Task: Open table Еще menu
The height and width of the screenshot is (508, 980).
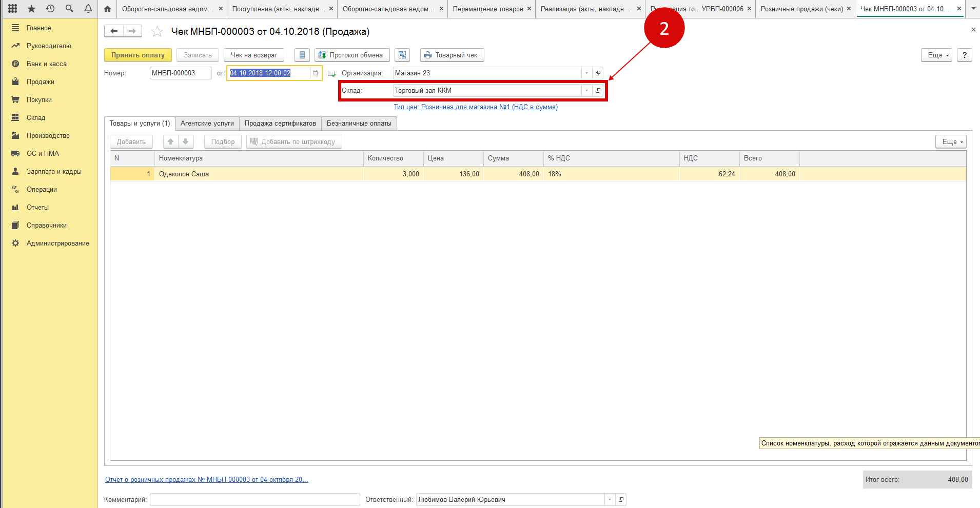Action: pyautogui.click(x=951, y=141)
